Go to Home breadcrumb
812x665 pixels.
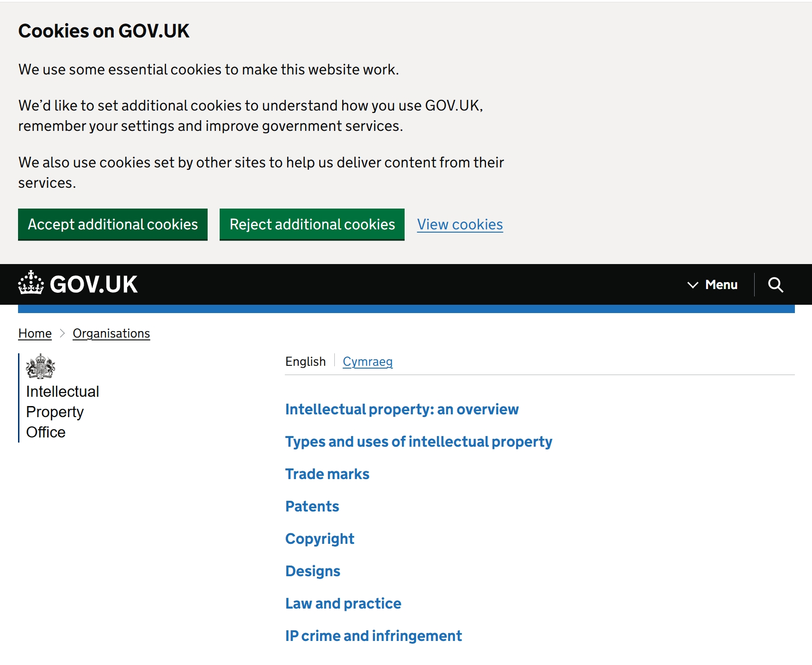point(35,333)
